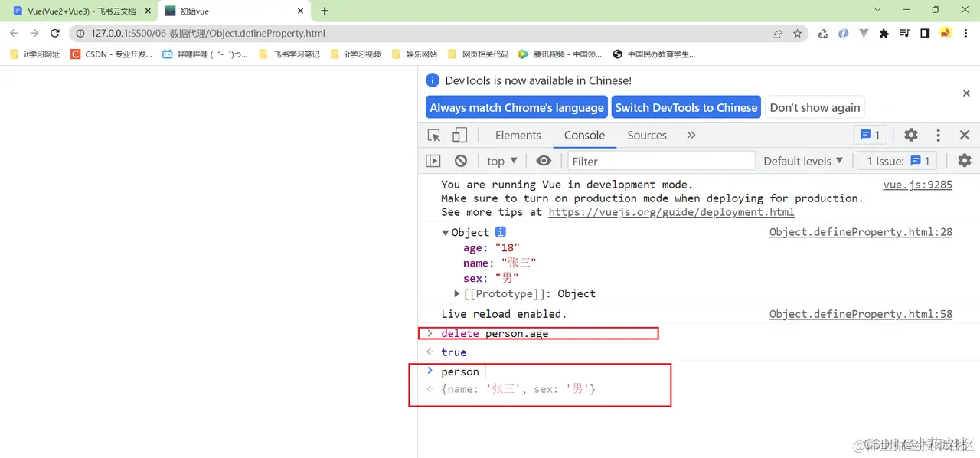Close the 初始vue browser tab

pos(300,11)
